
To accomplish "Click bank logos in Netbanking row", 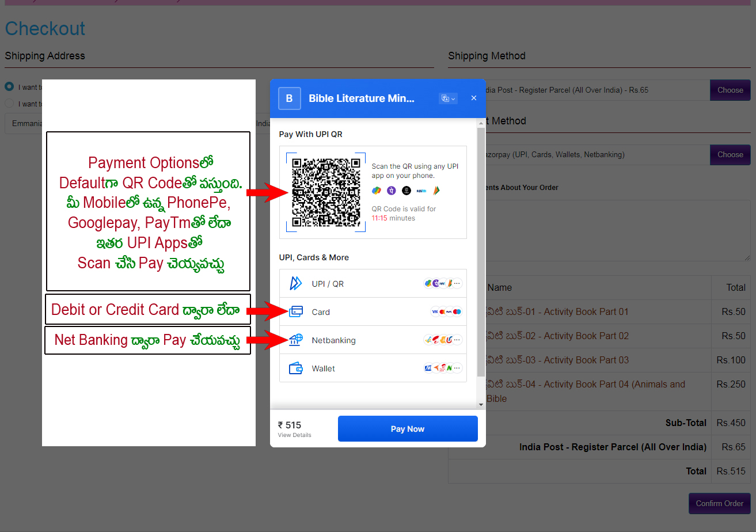I will (x=443, y=340).
